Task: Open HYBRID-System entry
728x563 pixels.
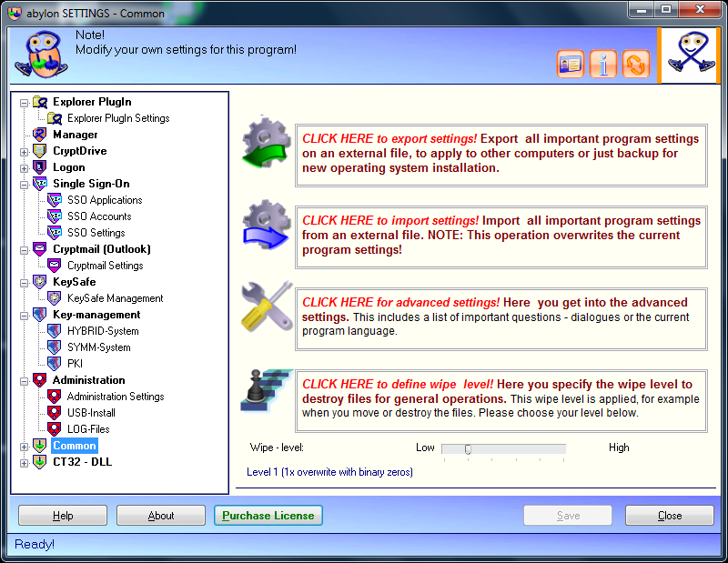Action: (x=103, y=331)
